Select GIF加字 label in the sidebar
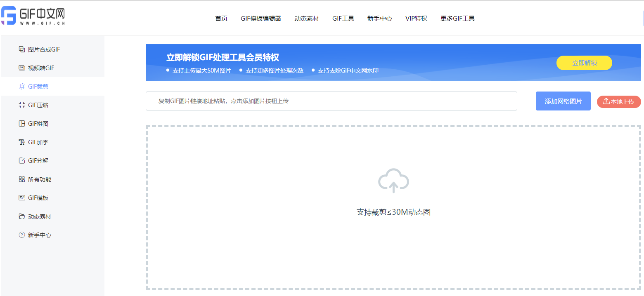 point(38,142)
